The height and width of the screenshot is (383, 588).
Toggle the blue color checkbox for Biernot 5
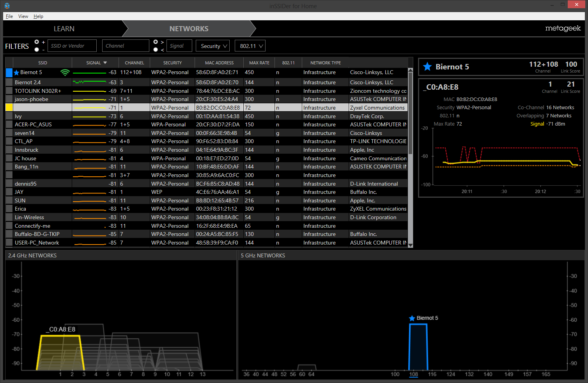point(9,73)
